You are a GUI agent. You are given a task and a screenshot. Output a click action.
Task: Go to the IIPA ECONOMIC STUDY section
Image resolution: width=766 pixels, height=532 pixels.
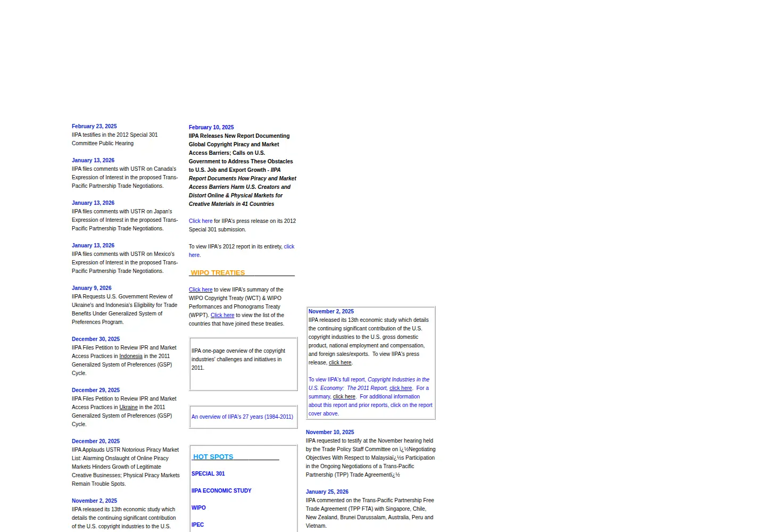(221, 491)
